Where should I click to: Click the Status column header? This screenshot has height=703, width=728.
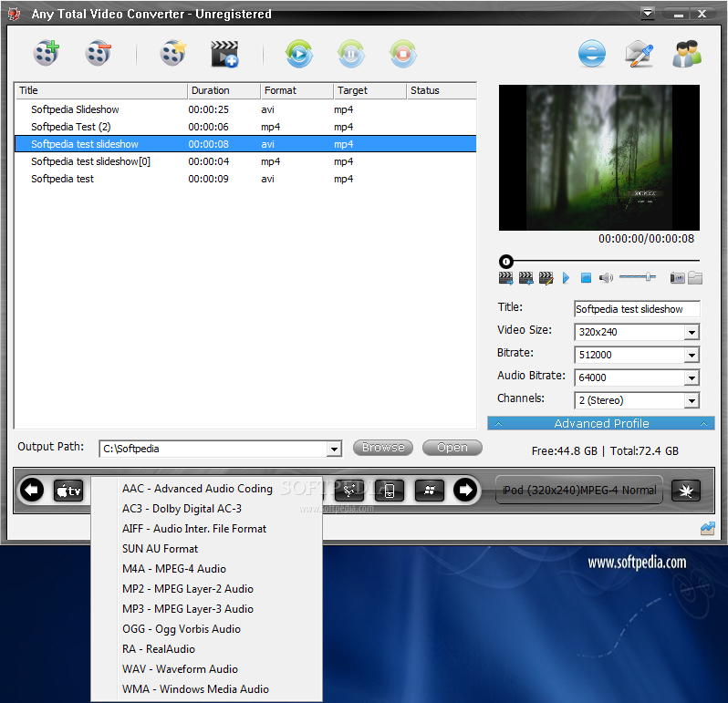click(x=442, y=90)
